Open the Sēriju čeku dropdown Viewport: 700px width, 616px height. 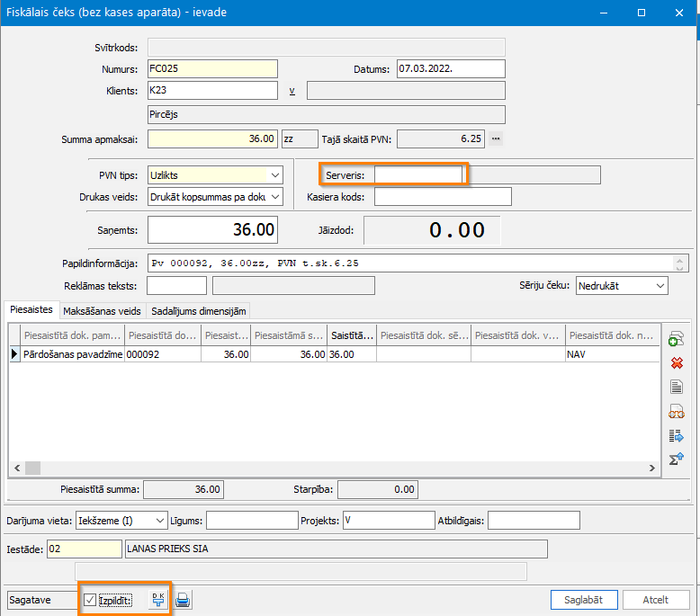click(x=660, y=286)
